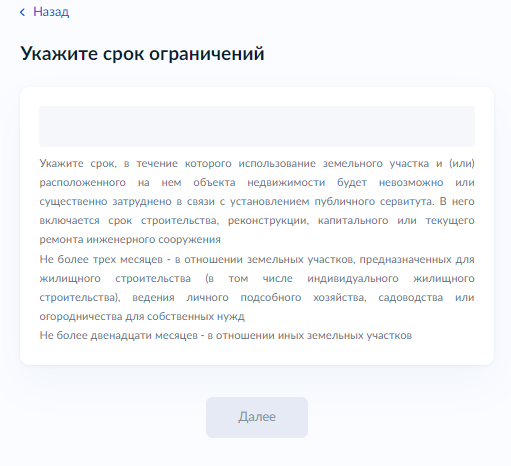This screenshot has width=511, height=466.
Task: Click the word (или) in the hint
Action: (462, 163)
